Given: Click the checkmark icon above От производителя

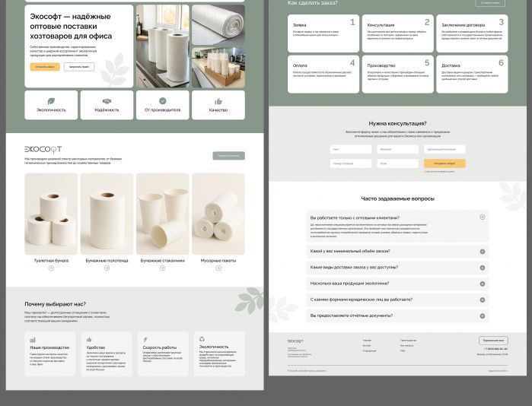Looking at the screenshot, I should pos(163,100).
